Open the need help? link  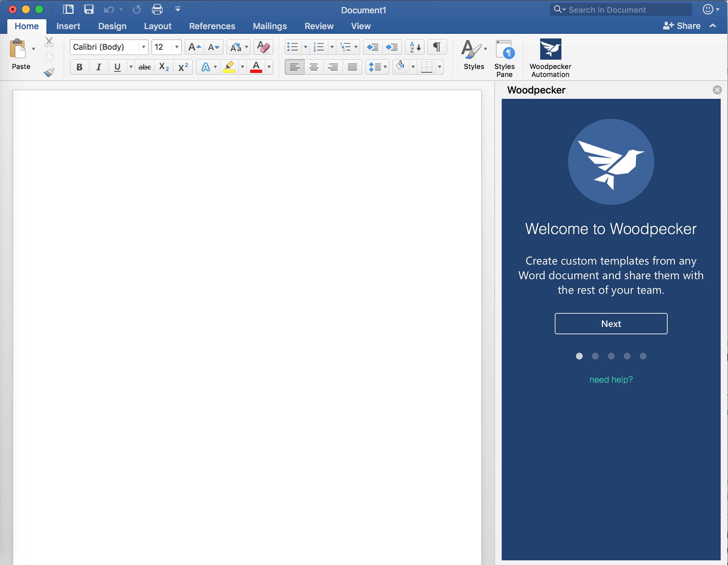(611, 379)
